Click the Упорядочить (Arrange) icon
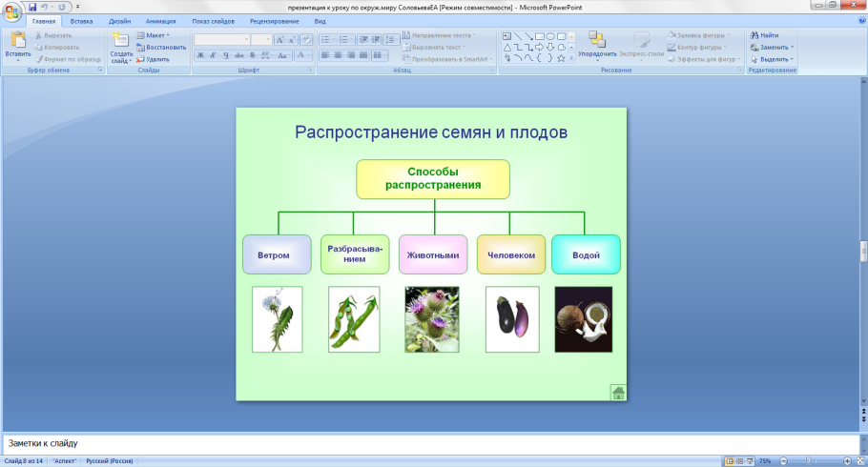The height and width of the screenshot is (467, 868). 597,40
